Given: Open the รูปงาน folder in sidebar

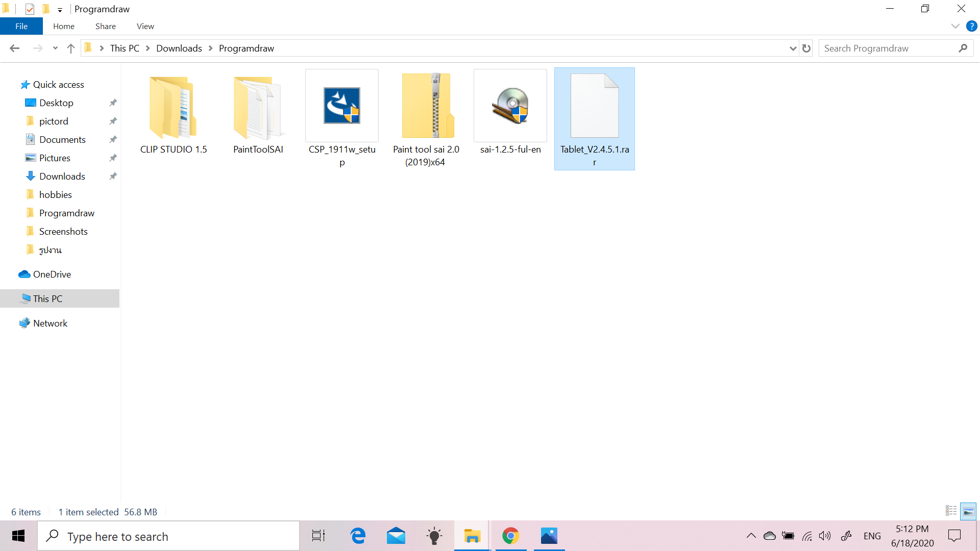Looking at the screenshot, I should tap(50, 250).
